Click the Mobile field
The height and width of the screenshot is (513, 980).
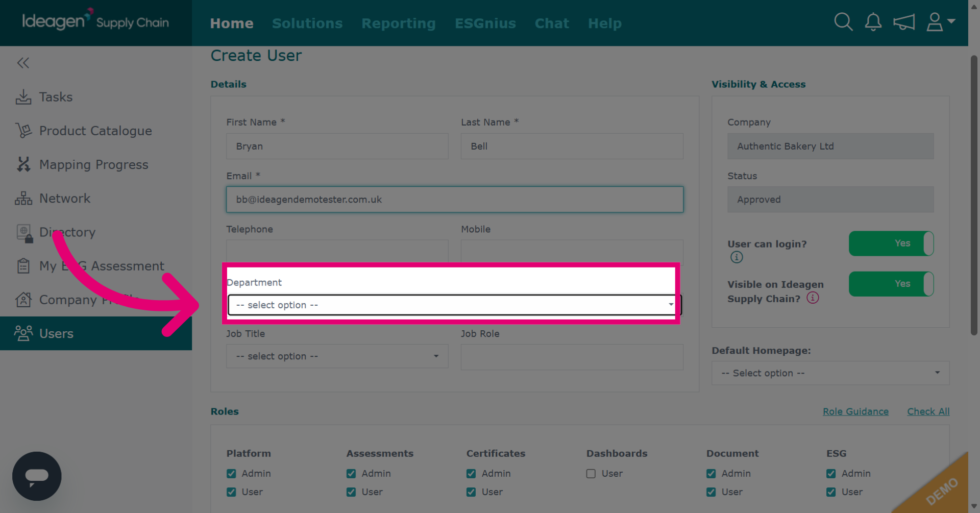[x=572, y=251]
